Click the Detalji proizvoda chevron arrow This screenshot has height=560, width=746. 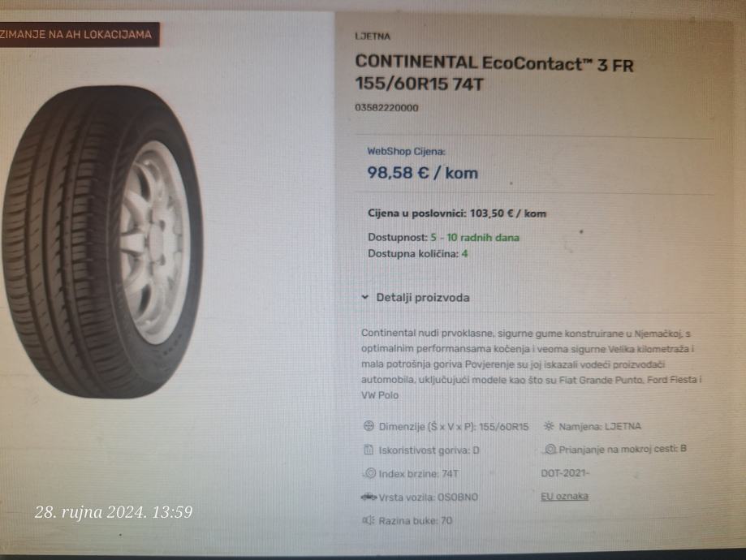(x=365, y=297)
